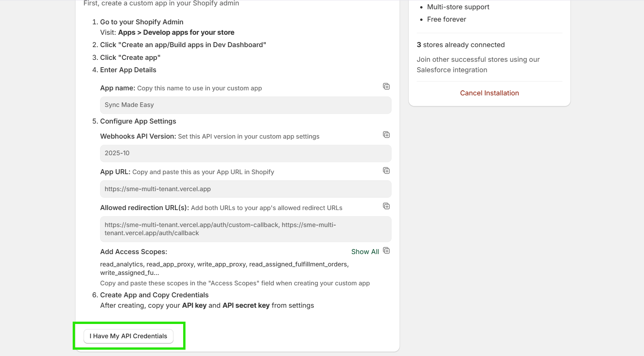Click the truncated access scopes text
This screenshot has width=644, height=356.
coord(224,268)
